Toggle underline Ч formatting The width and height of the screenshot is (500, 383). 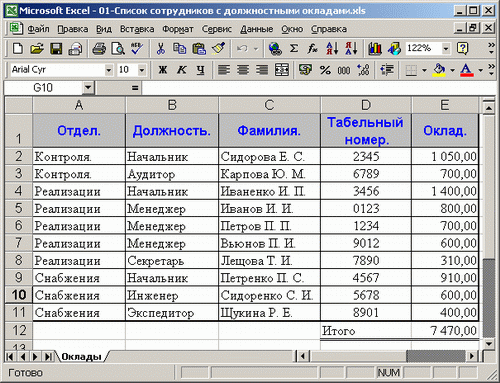(x=201, y=70)
